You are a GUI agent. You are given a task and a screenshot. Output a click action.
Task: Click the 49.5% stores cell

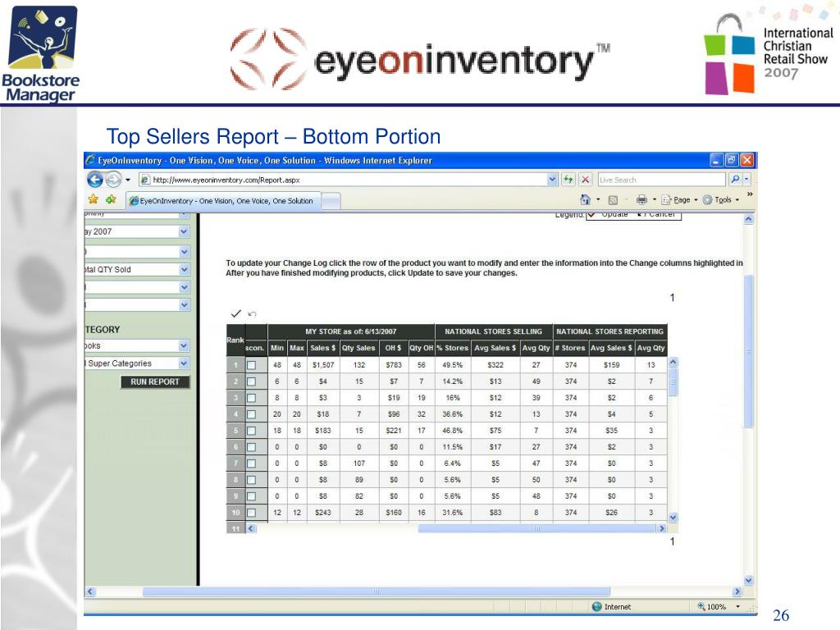pyautogui.click(x=453, y=365)
